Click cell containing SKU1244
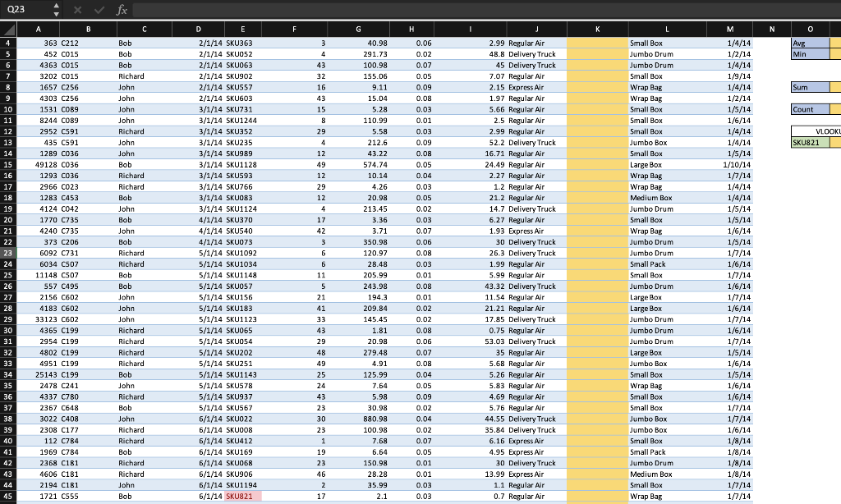Image resolution: width=841 pixels, height=504 pixels. 243,121
